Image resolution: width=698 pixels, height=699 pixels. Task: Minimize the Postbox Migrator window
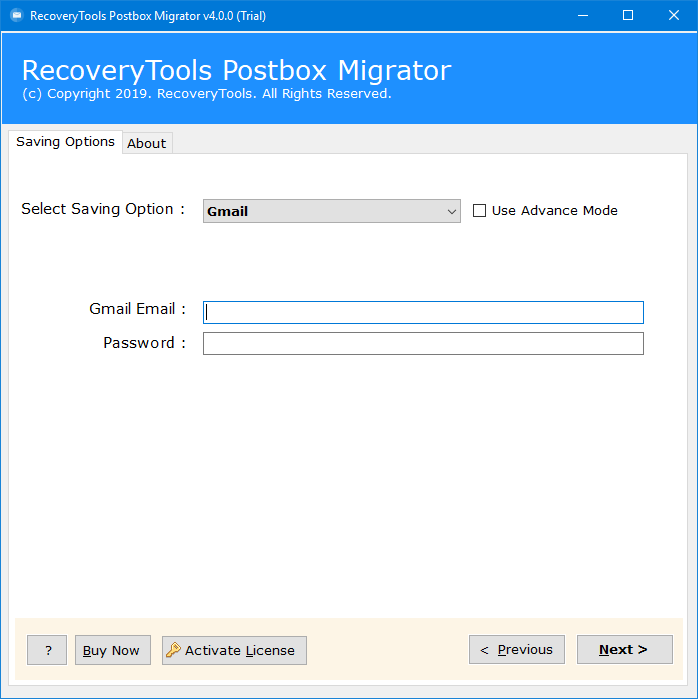click(x=583, y=16)
